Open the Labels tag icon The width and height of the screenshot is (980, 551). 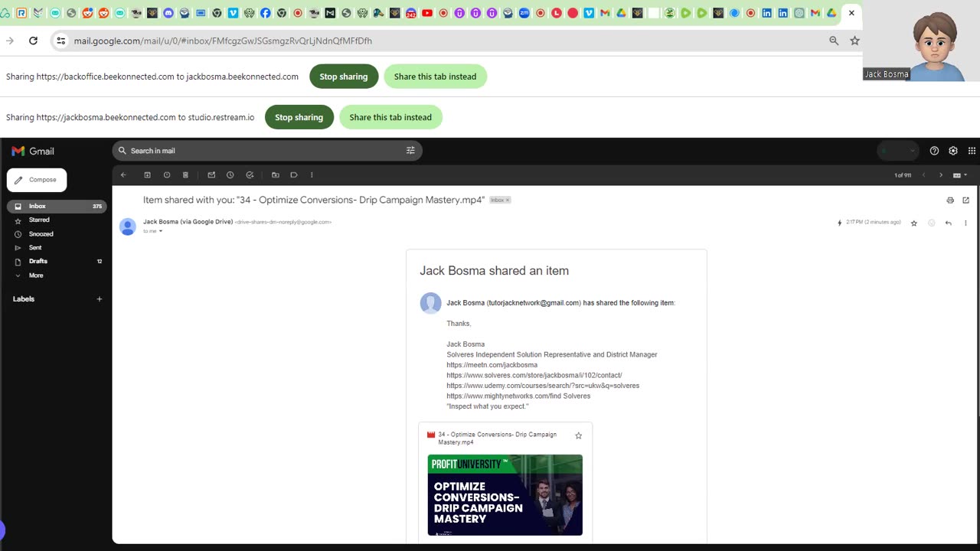click(294, 175)
